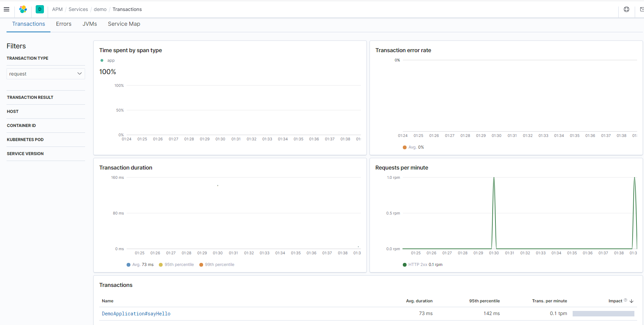Viewport: 644px width, 325px height.
Task: Click the Requests per minute title
Action: pyautogui.click(x=402, y=168)
